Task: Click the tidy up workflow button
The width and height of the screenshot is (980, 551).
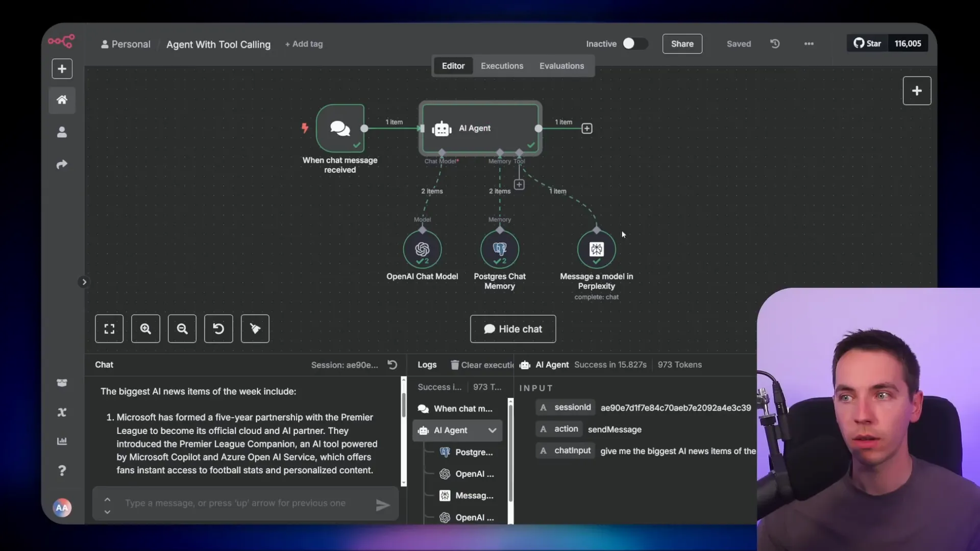Action: (x=255, y=329)
